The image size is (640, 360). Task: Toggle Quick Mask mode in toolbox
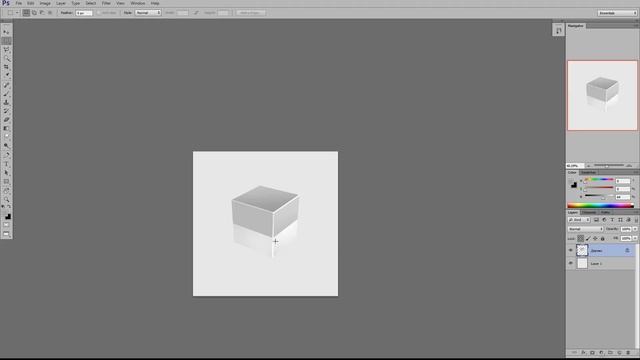click(x=6, y=225)
